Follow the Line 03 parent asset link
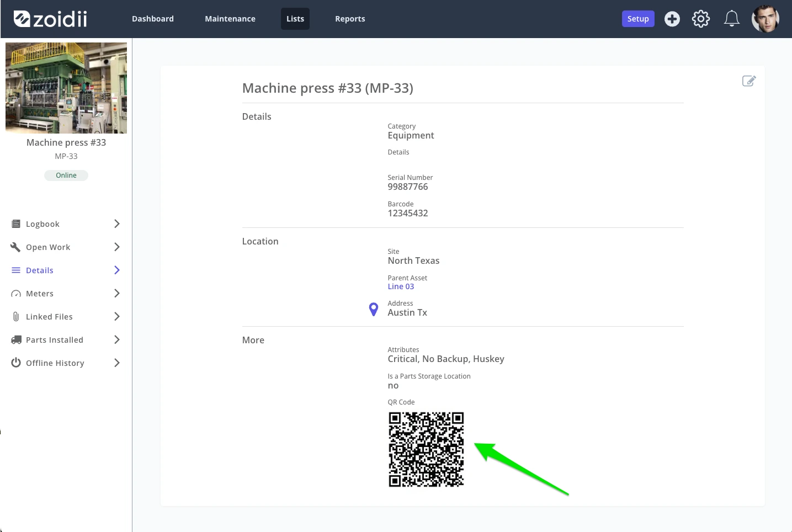The width and height of the screenshot is (792, 532). (x=401, y=286)
